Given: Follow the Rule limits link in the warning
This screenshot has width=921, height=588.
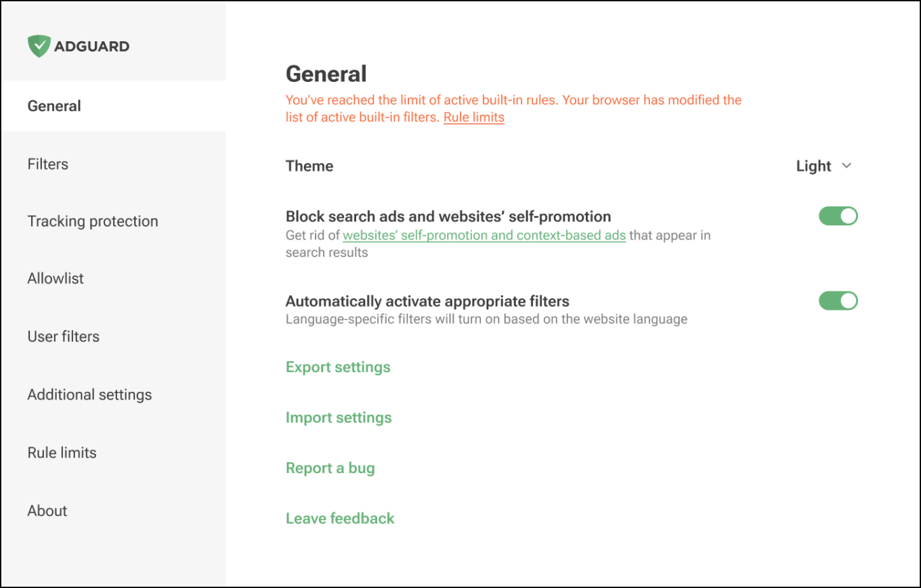Looking at the screenshot, I should click(x=473, y=117).
